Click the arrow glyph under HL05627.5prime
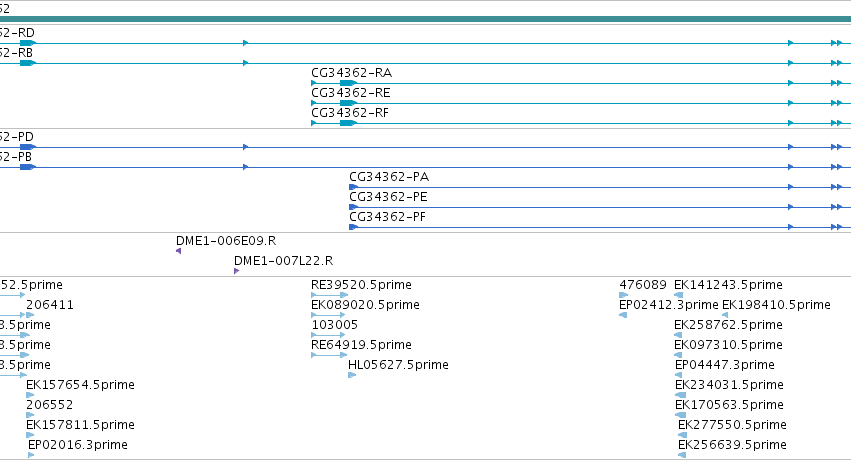Image resolution: width=851 pixels, height=460 pixels. pos(352,375)
